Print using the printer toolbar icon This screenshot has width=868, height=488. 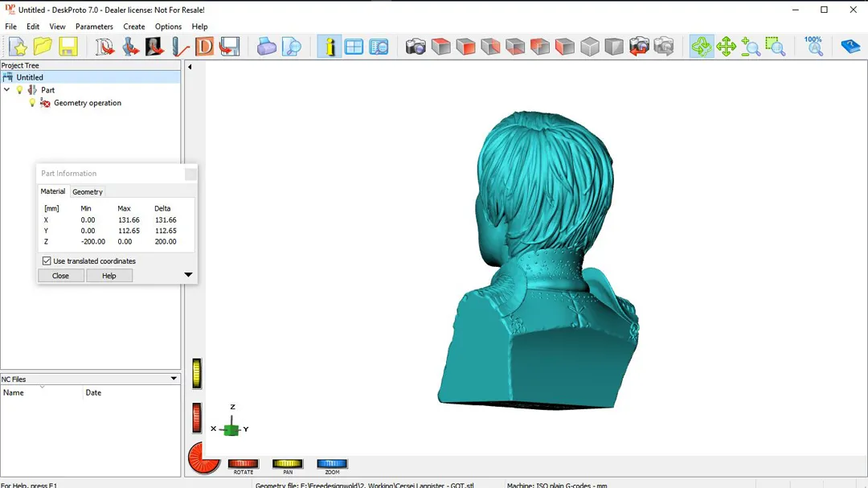(266, 47)
